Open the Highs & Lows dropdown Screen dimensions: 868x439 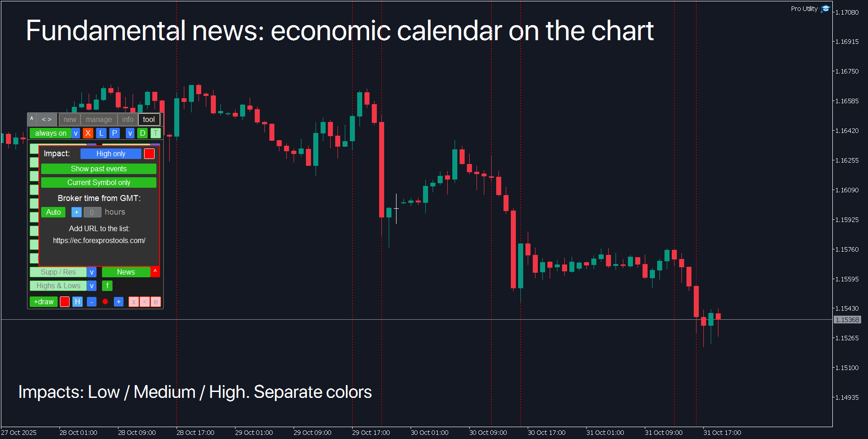coord(91,286)
